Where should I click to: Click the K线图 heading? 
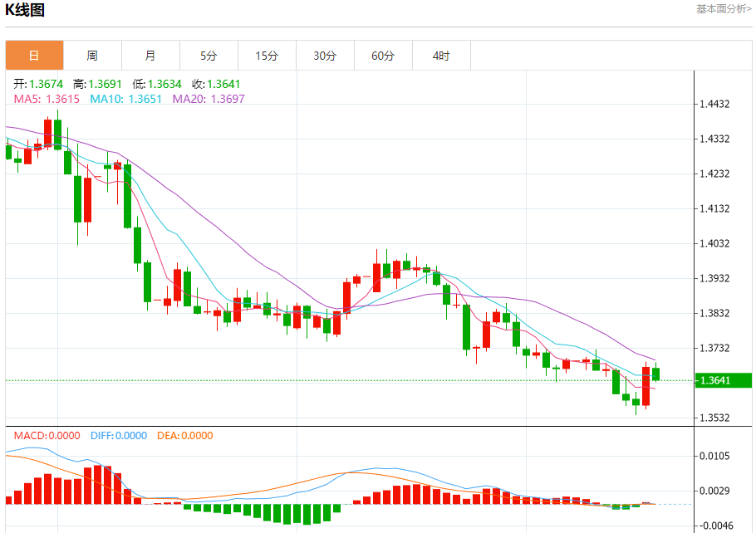[x=25, y=10]
